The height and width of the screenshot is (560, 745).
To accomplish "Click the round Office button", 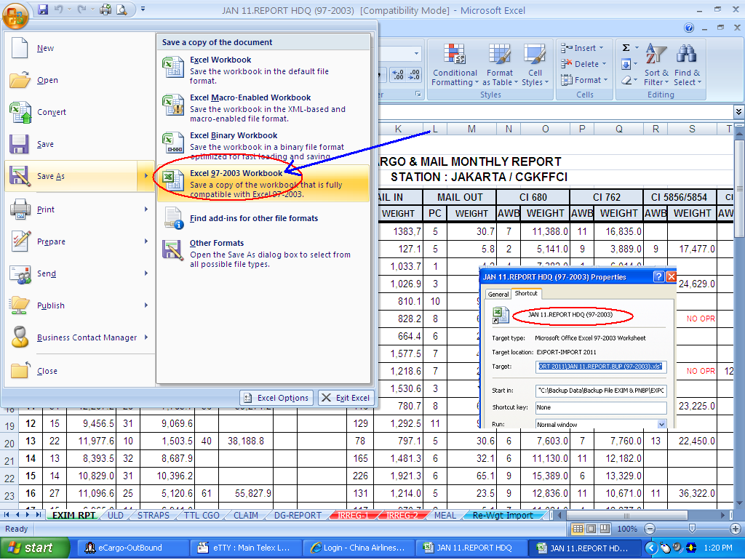I will coord(15,15).
